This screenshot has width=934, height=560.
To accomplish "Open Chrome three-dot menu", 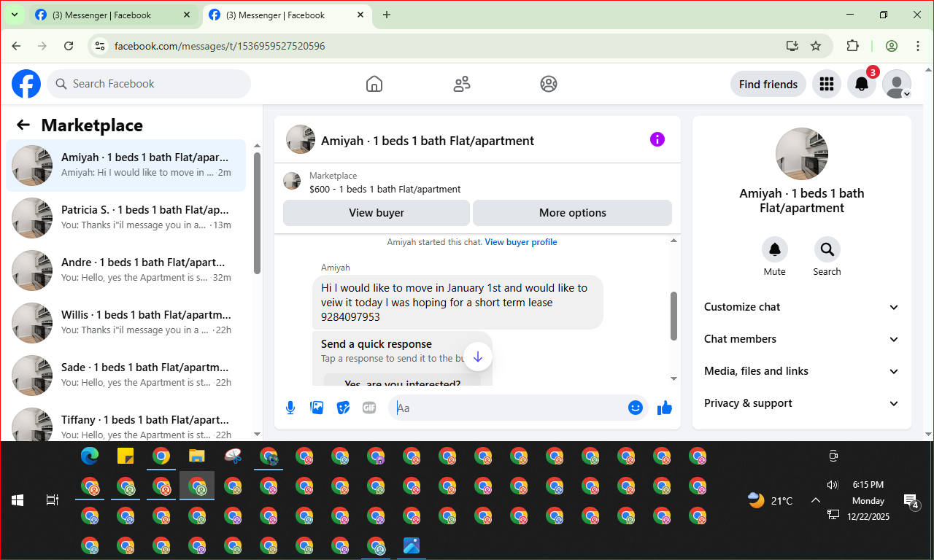I will point(918,46).
